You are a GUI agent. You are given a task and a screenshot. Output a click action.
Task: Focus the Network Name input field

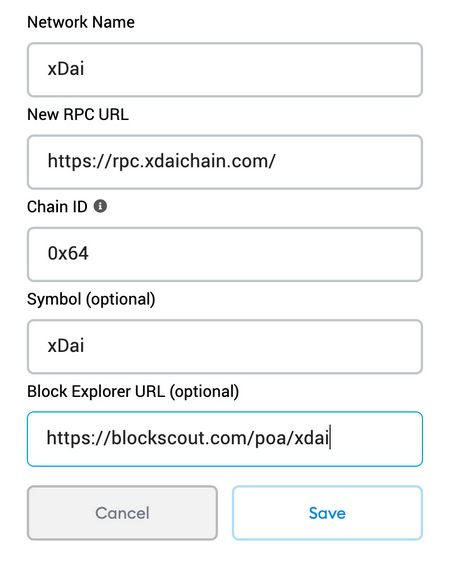tap(224, 70)
